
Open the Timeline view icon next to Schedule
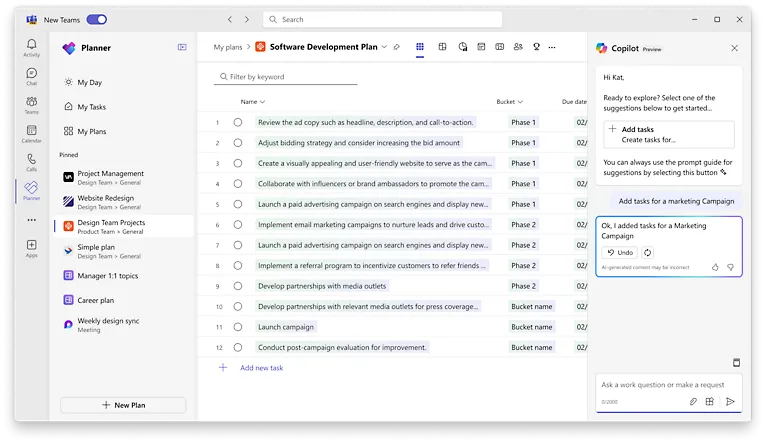point(499,47)
